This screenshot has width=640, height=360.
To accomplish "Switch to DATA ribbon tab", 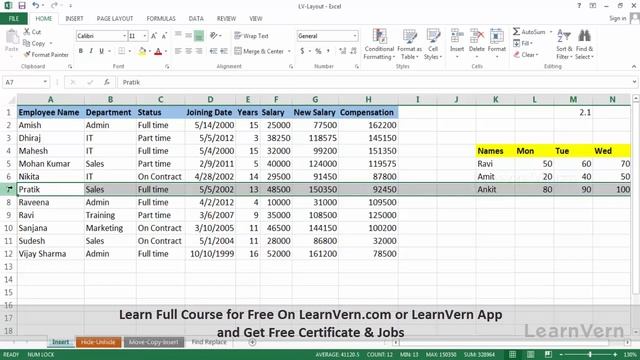I will [x=196, y=18].
